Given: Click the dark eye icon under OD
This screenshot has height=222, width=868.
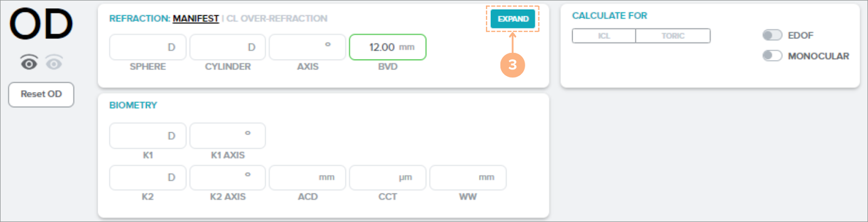Looking at the screenshot, I should [29, 63].
